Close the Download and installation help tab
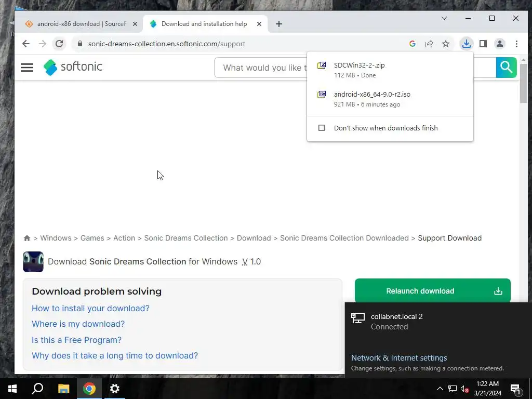532x399 pixels. [x=259, y=24]
